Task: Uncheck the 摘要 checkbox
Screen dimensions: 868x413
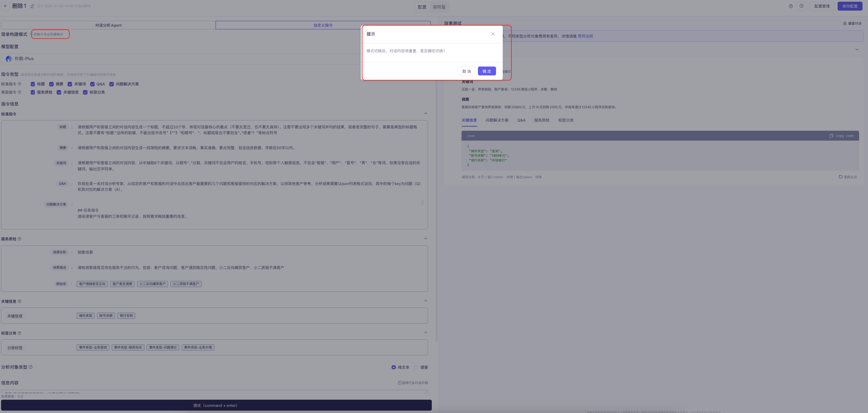Action: pos(52,84)
